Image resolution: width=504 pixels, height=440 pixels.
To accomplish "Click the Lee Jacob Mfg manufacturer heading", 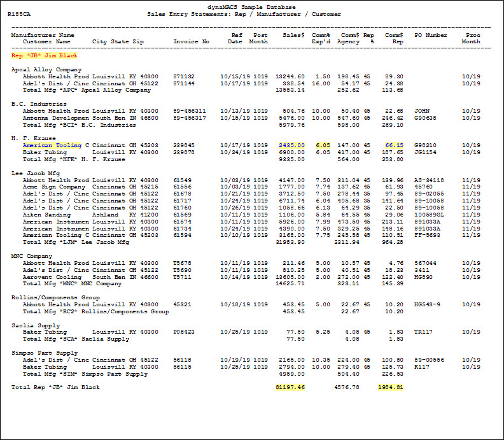I will [36, 173].
